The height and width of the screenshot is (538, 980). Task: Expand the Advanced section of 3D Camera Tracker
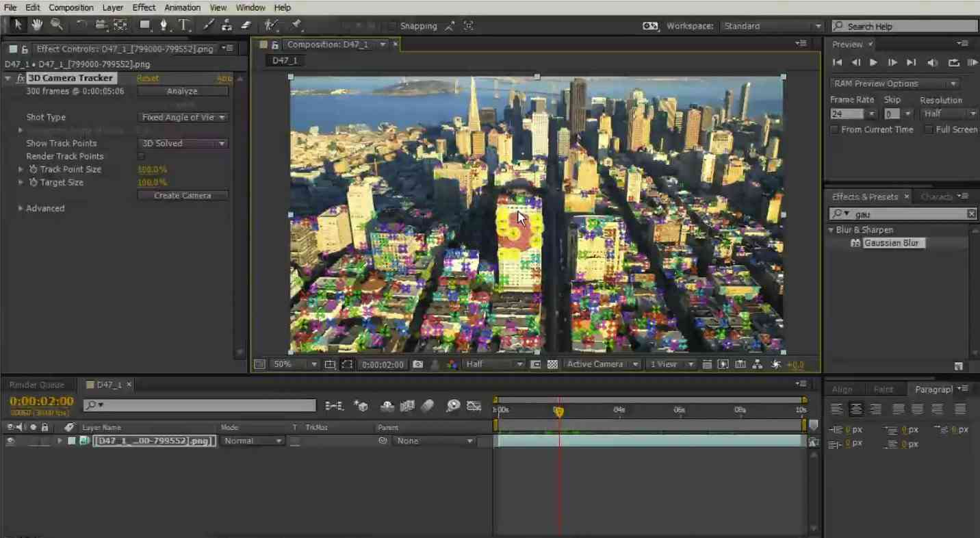click(x=21, y=209)
